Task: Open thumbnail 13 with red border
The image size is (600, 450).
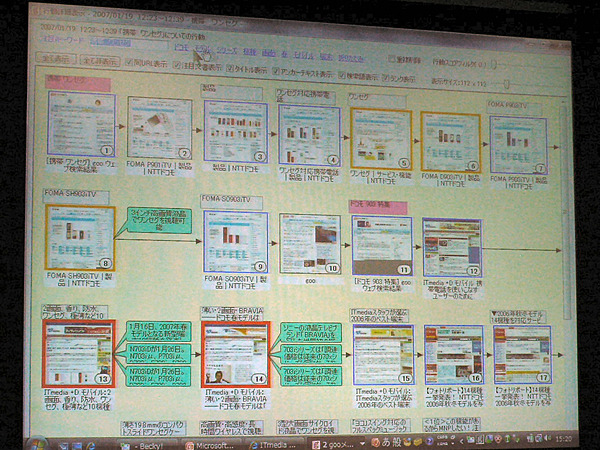Action: pyautogui.click(x=79, y=354)
